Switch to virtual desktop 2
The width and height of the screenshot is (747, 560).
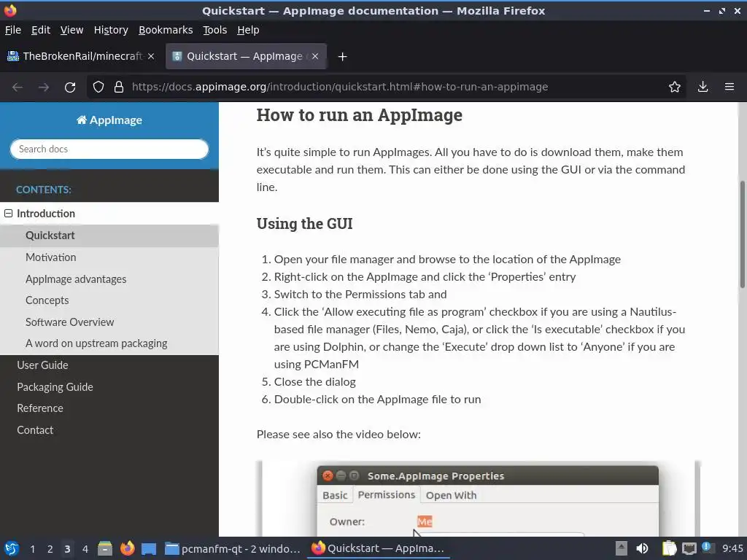click(x=50, y=549)
